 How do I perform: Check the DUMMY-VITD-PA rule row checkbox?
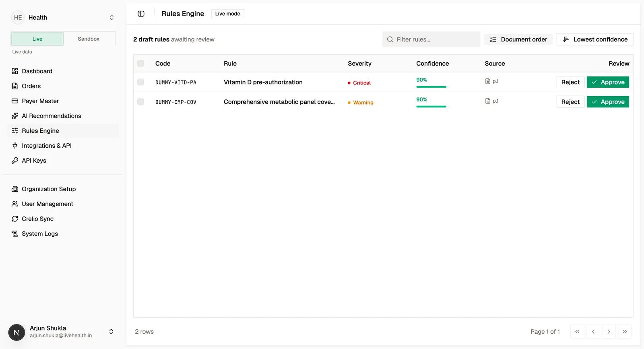[140, 82]
